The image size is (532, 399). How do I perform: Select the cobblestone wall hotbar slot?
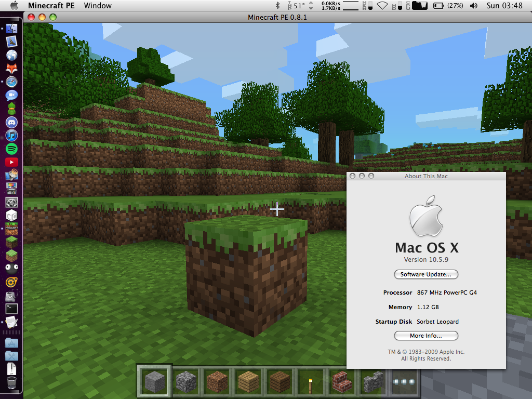pos(373,381)
